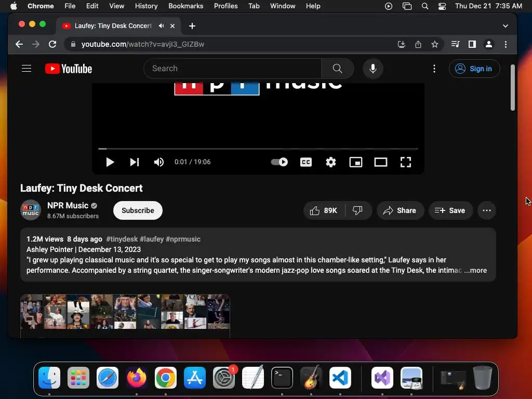This screenshot has width=532, height=399.
Task: Click the page vertical scrollbar
Action: tap(512, 87)
